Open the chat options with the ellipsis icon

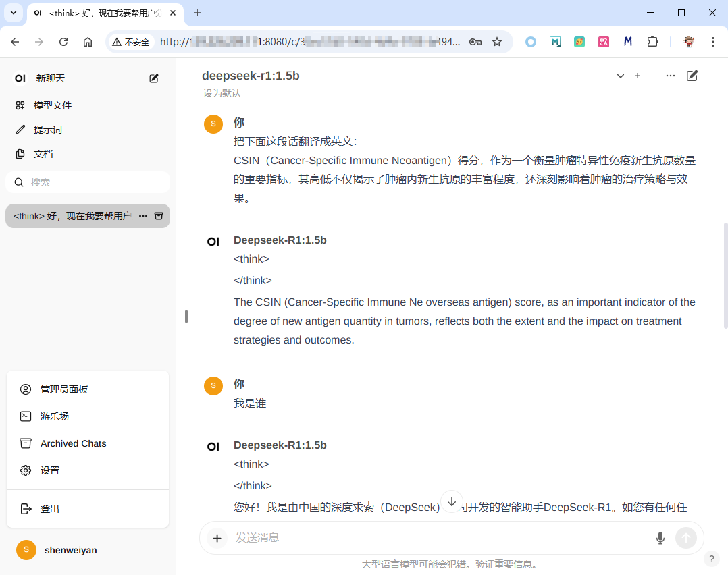tap(670, 76)
